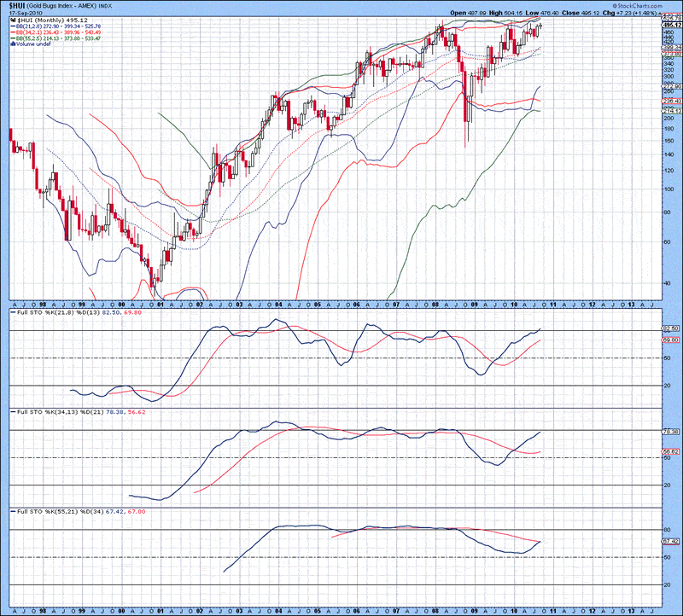Image resolution: width=683 pixels, height=616 pixels.
Task: Click the 17-Sep-2010 chart date
Action: click(26, 15)
